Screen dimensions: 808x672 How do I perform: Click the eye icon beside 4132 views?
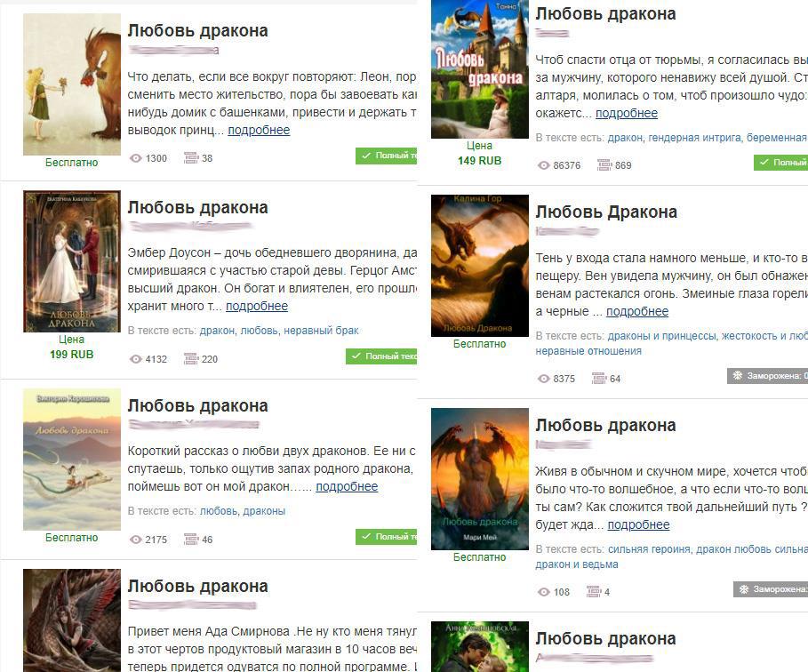click(x=135, y=359)
